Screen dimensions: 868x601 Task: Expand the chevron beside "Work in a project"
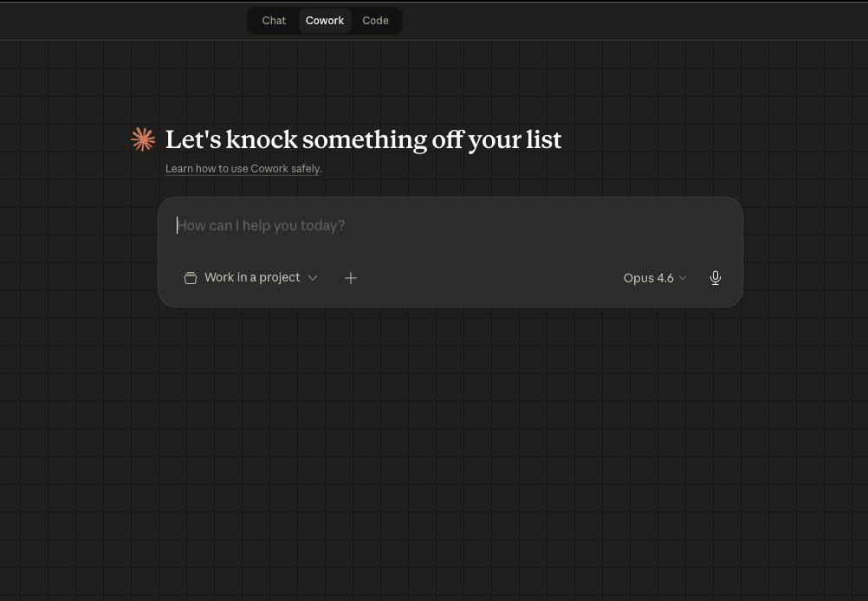(313, 278)
